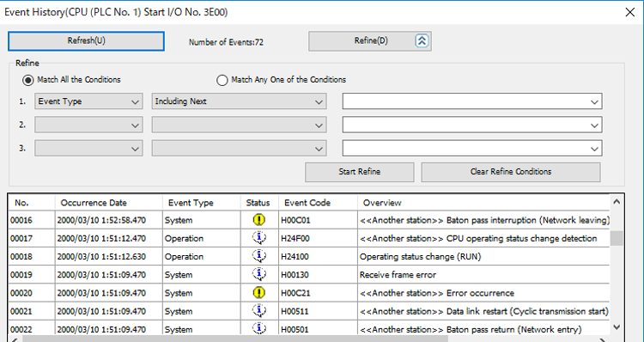Image resolution: width=644 pixels, height=342 pixels.
Task: Click event code H00C21
Action: pyautogui.click(x=295, y=293)
